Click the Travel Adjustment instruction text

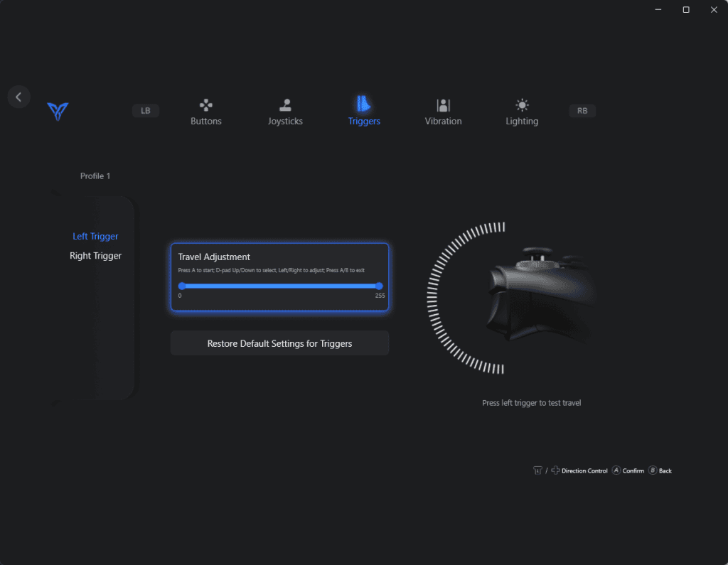tap(271, 270)
